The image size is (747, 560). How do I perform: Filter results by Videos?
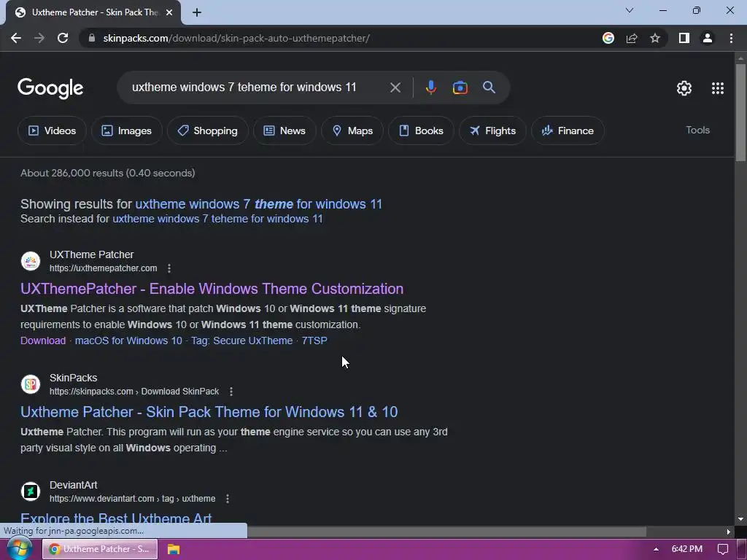52,131
